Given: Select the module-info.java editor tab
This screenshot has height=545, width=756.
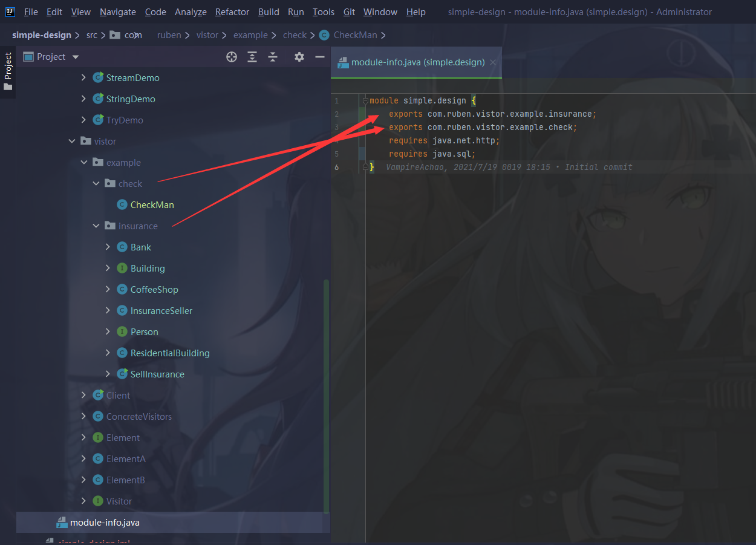Looking at the screenshot, I should pos(417,62).
